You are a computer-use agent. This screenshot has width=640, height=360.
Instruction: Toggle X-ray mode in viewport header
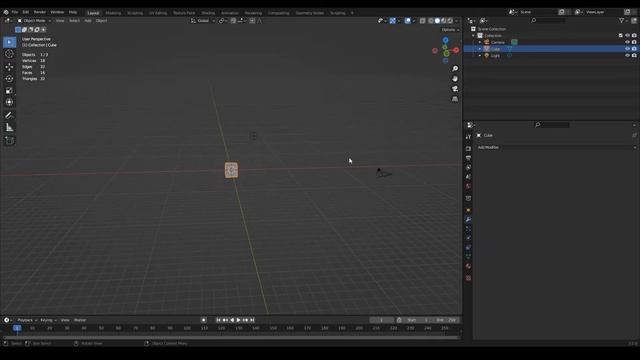click(423, 21)
